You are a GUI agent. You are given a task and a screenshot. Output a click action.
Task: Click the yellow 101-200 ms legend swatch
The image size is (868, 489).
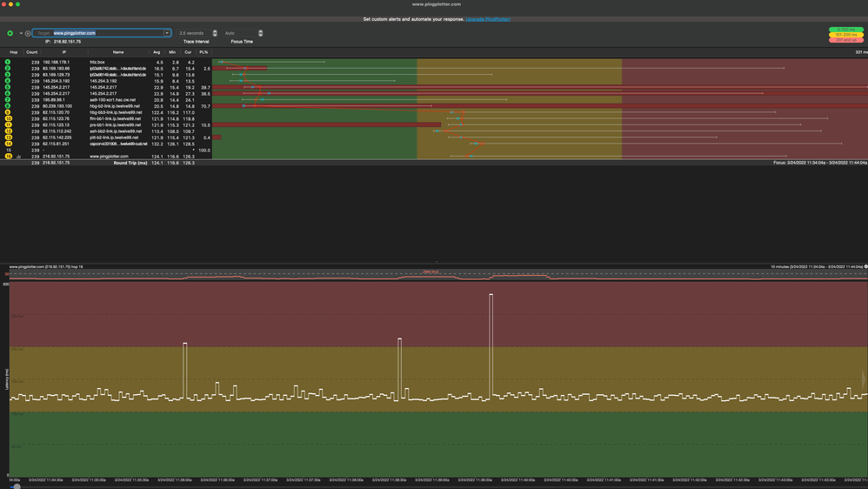tap(845, 35)
